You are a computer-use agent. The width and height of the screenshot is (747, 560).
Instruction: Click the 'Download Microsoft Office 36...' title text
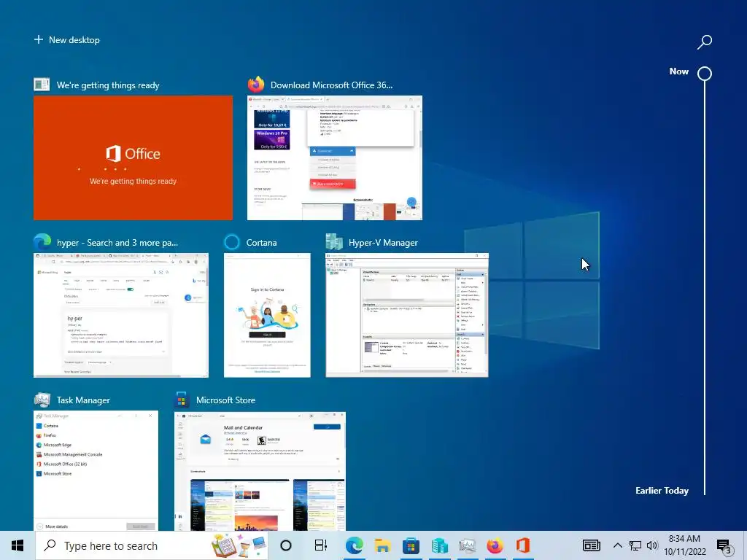pyautogui.click(x=332, y=85)
